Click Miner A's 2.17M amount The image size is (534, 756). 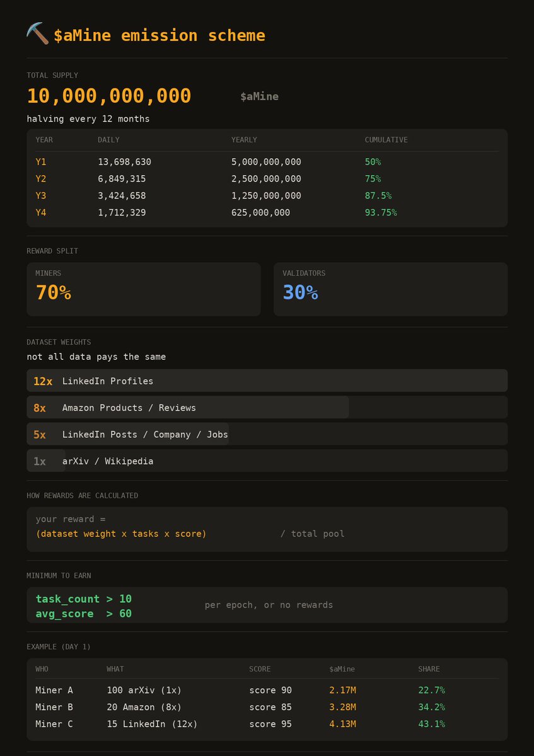(x=342, y=690)
